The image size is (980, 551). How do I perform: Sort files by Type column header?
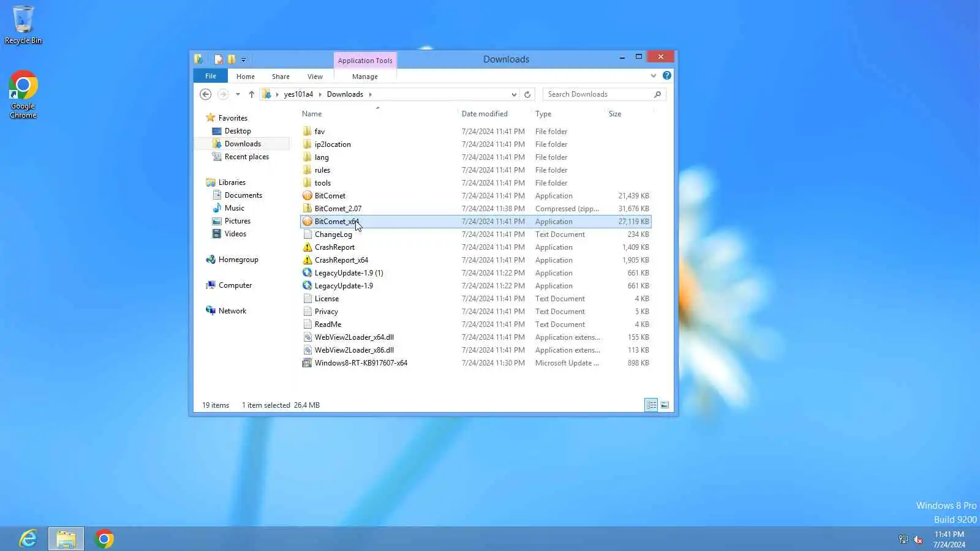click(543, 114)
